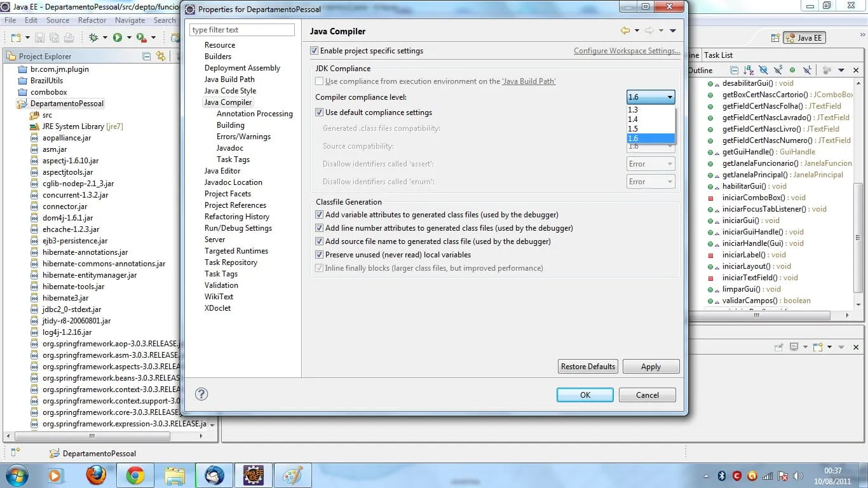This screenshot has height=488, width=868.
Task: Collapse all in Project Explorer panel
Action: [147, 56]
